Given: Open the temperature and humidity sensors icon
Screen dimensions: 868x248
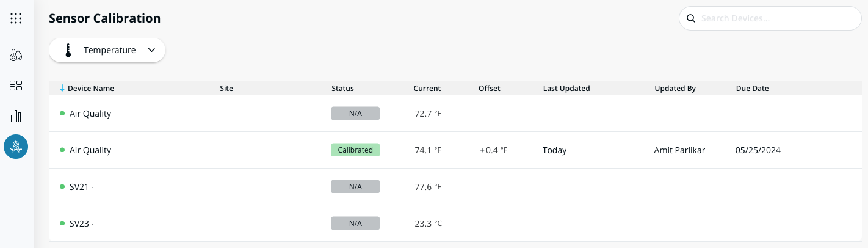Looking at the screenshot, I should pyautogui.click(x=16, y=56).
